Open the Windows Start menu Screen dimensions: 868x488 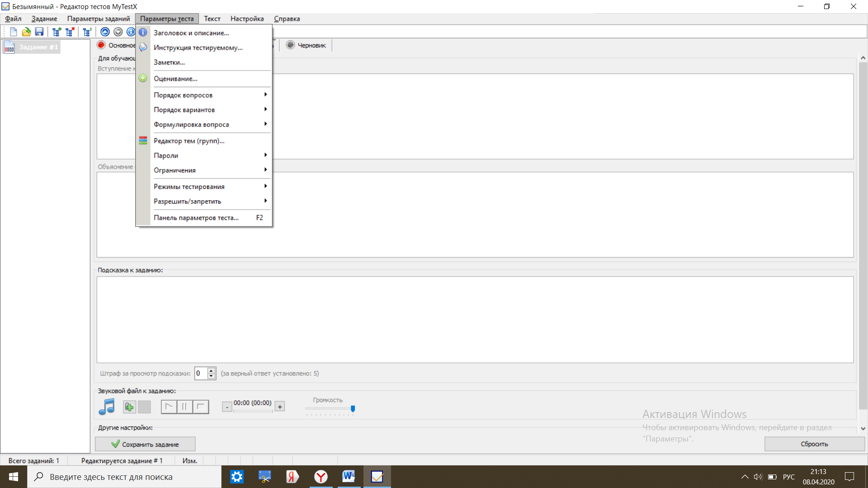[x=14, y=477]
